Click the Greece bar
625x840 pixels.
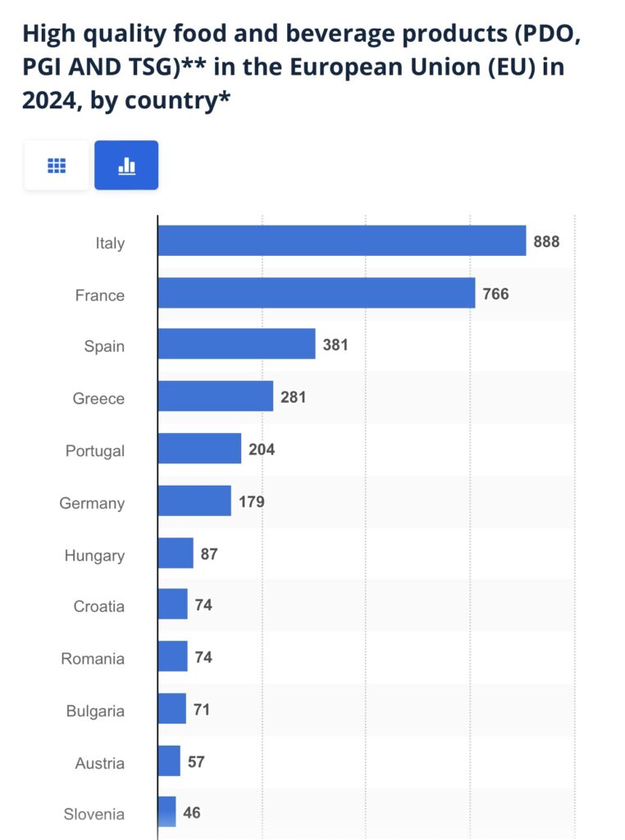pyautogui.click(x=215, y=397)
